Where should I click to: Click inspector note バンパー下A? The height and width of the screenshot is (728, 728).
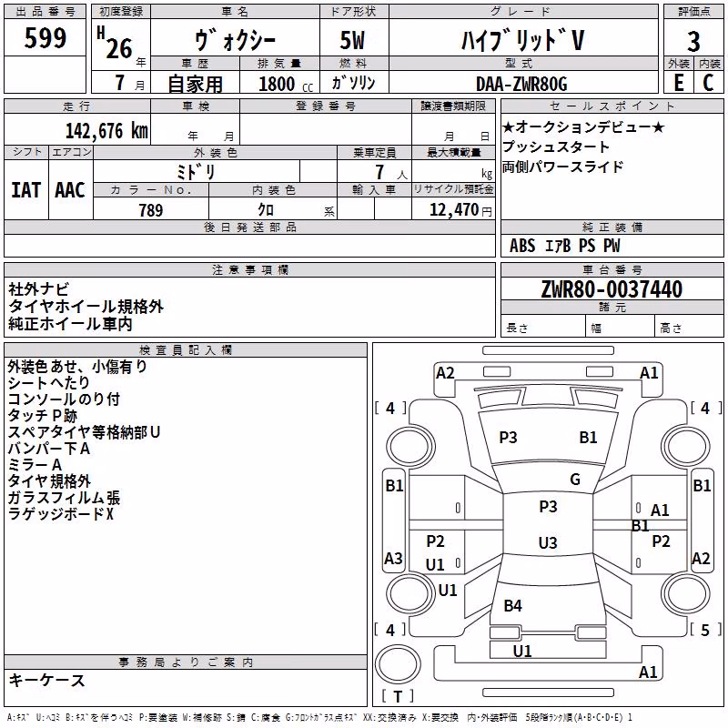pos(49,449)
